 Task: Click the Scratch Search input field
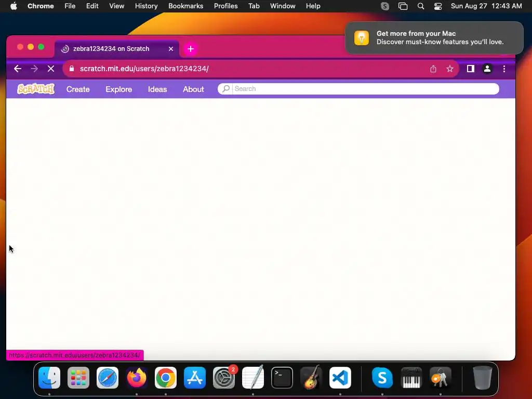point(366,89)
